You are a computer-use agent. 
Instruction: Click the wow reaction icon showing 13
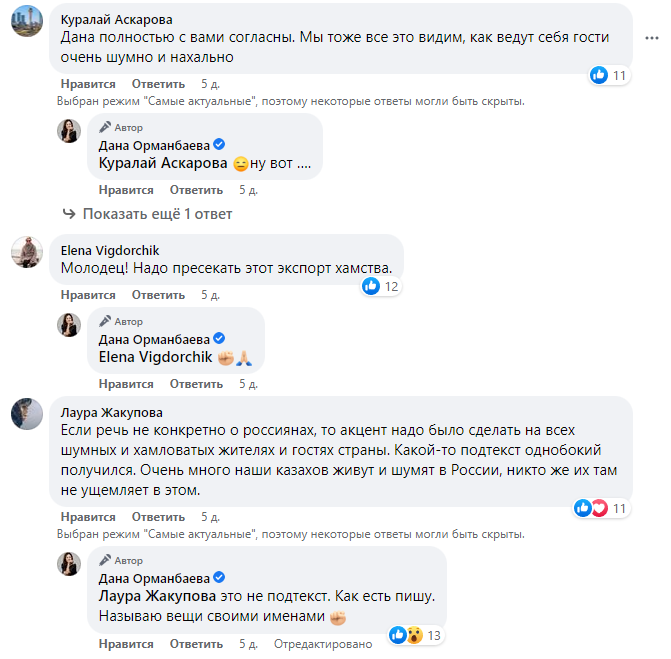pos(413,634)
